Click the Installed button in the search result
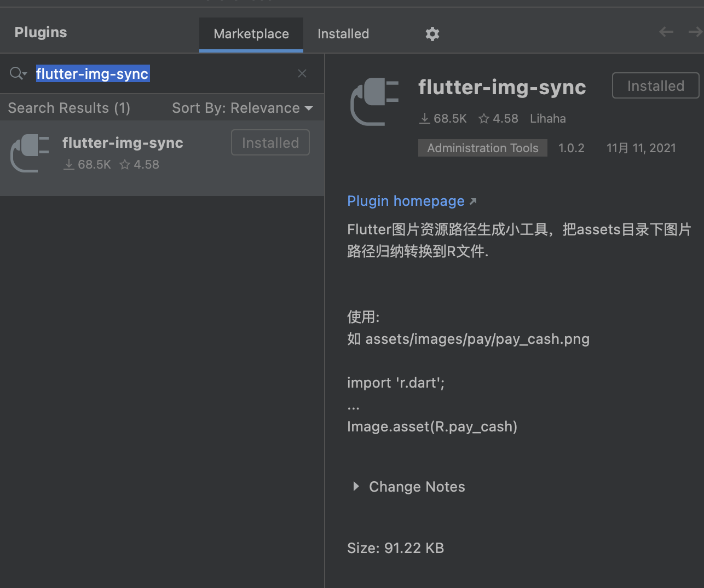Image resolution: width=704 pixels, height=588 pixels. pyautogui.click(x=270, y=142)
